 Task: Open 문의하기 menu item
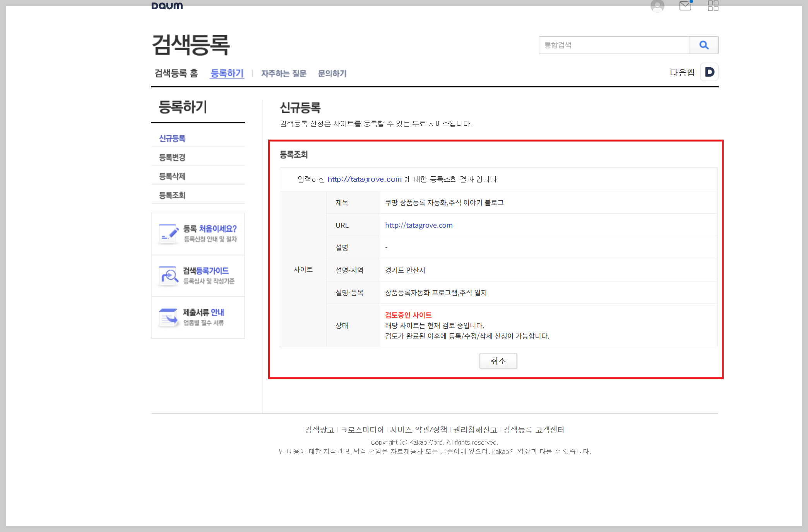(332, 73)
